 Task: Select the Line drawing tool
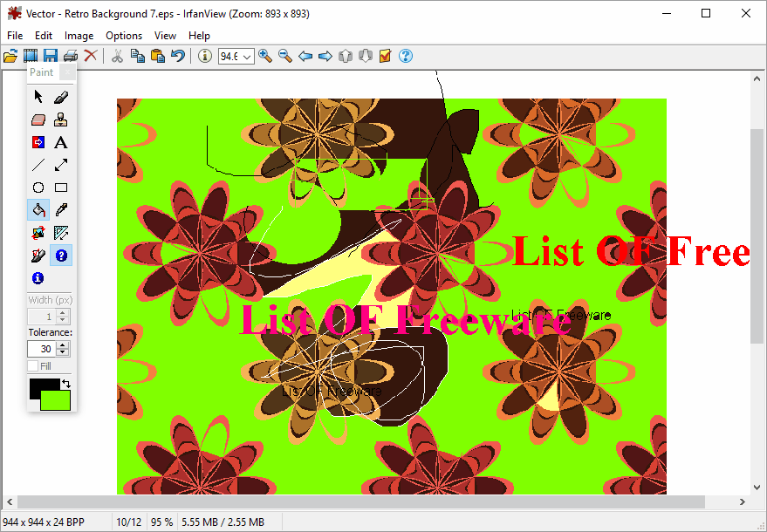click(38, 165)
